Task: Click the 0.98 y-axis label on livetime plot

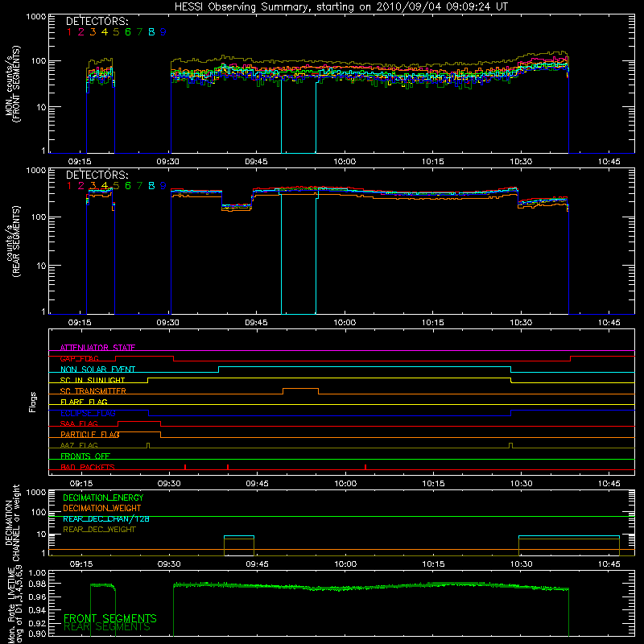Action: (x=37, y=583)
